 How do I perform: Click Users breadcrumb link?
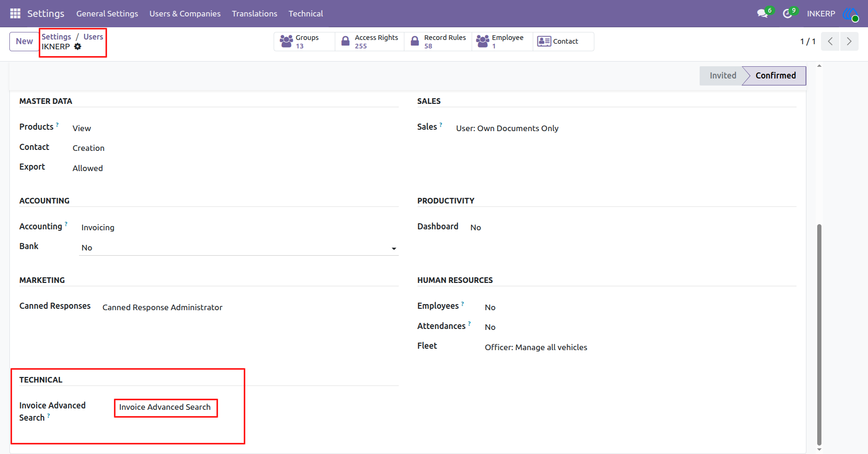pyautogui.click(x=93, y=37)
